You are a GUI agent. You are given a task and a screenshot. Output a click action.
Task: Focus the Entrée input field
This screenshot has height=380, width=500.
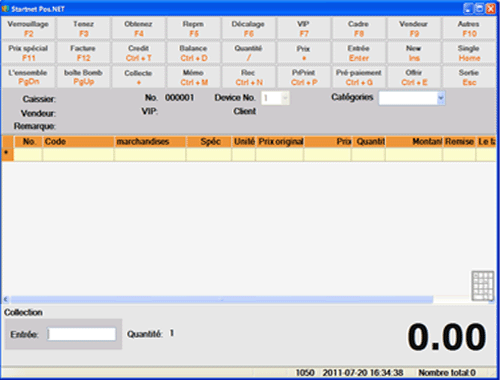82,334
